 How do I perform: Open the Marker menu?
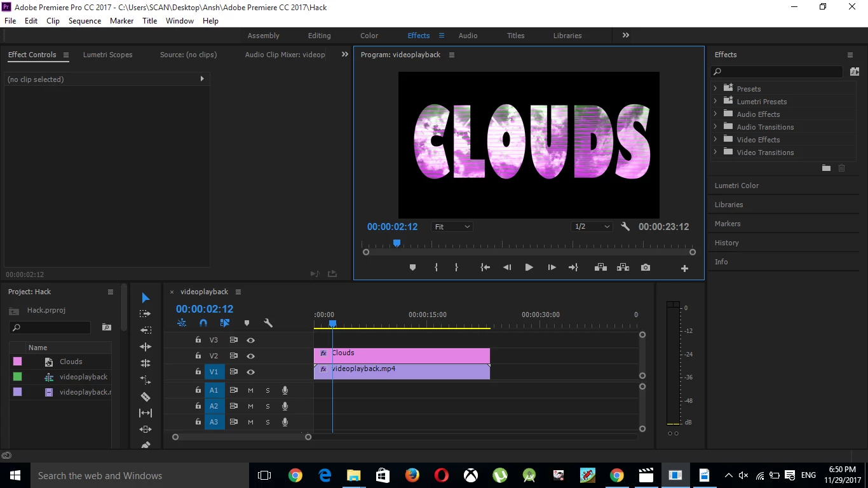pos(121,21)
